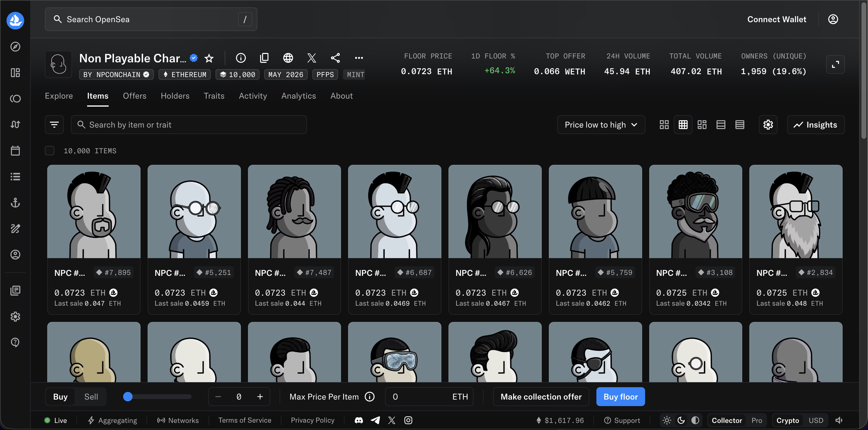Screen dimensions: 868x430
Task: Switch to the Analytics tab
Action: [298, 96]
